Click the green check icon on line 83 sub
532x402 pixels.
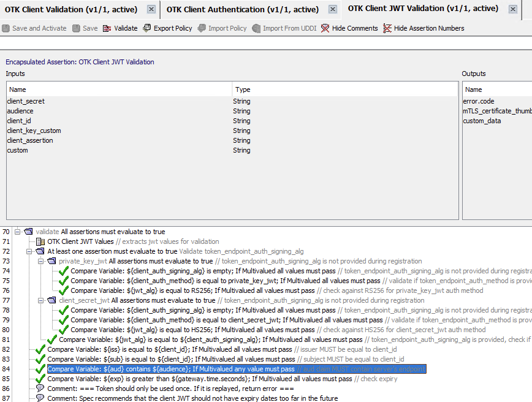40,359
